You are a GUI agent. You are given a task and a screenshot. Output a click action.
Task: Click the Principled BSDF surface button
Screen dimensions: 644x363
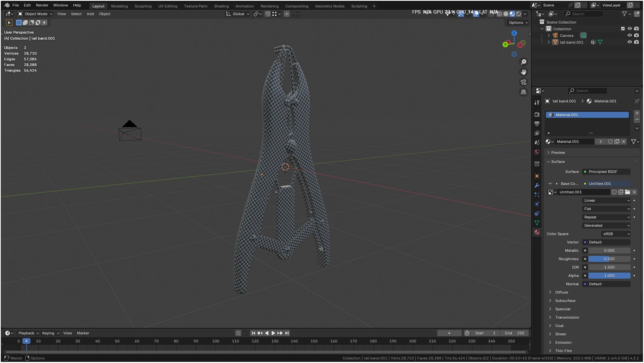606,172
